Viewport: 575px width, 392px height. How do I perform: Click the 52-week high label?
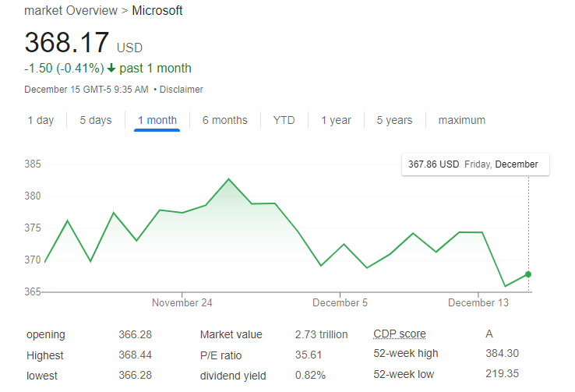click(x=406, y=354)
